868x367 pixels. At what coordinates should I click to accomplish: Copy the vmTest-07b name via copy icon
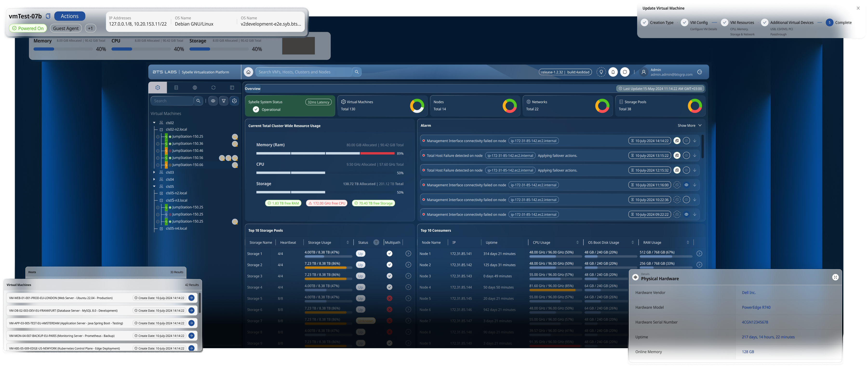[x=48, y=16]
